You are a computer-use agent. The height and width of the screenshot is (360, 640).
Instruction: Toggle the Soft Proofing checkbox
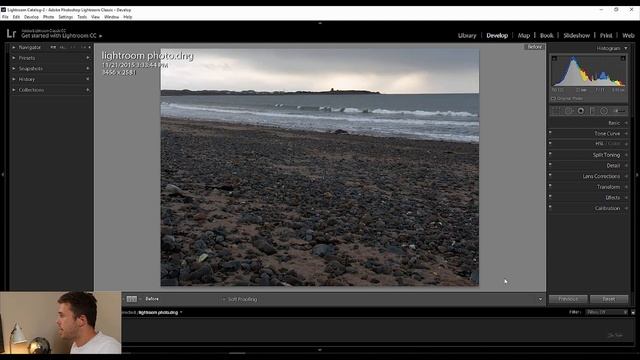click(x=224, y=300)
